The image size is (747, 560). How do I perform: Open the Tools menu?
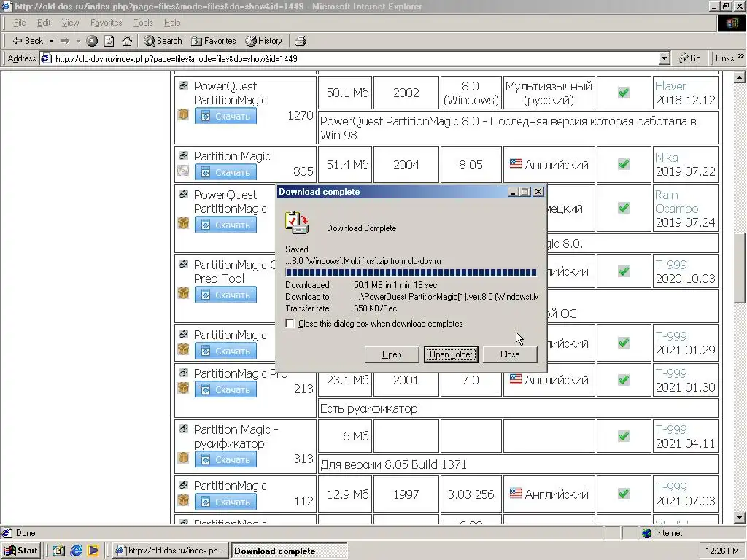pos(143,23)
